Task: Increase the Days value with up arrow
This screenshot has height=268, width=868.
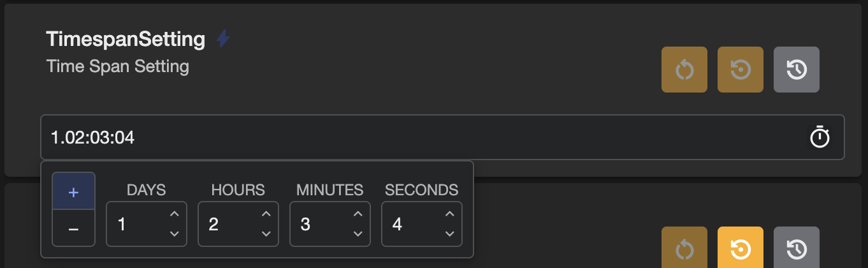Action: pos(175,214)
